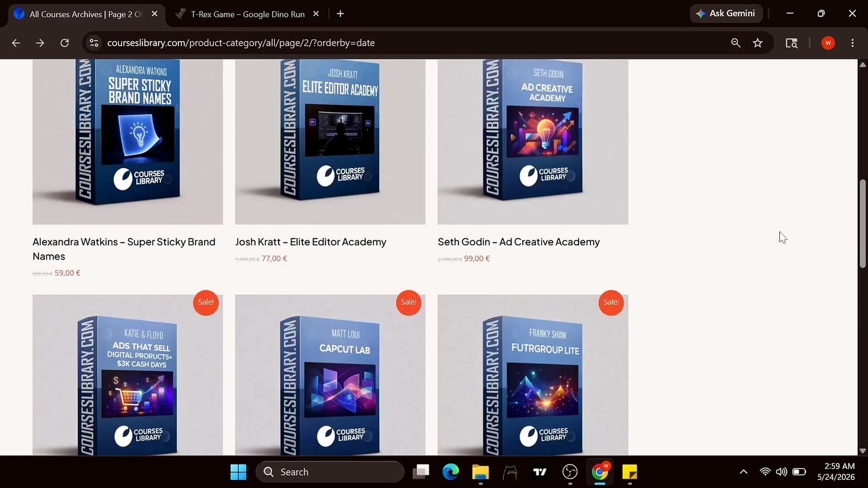Click the 77,00 € price
This screenshot has height=488, width=868.
274,258
